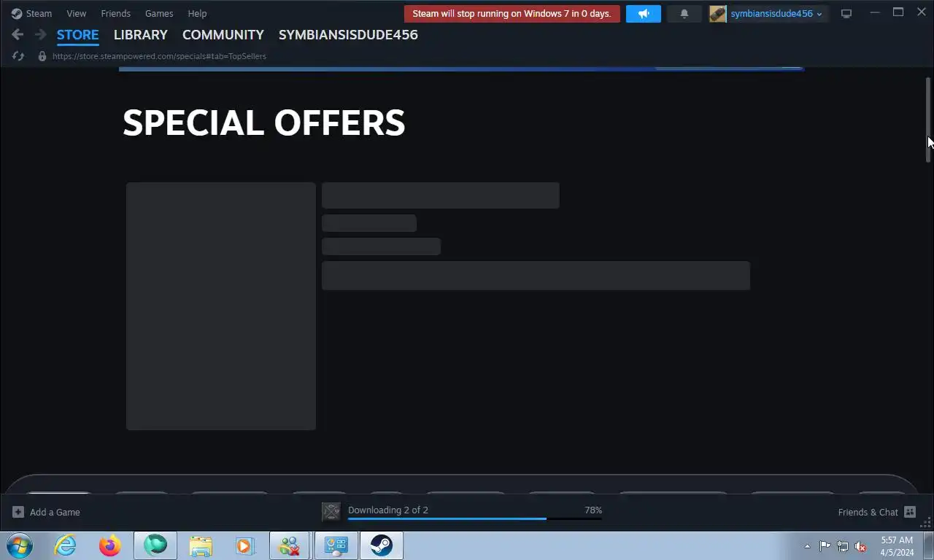Open the downloading game's thumbnail icon
Image resolution: width=934 pixels, height=560 pixels.
(x=331, y=512)
